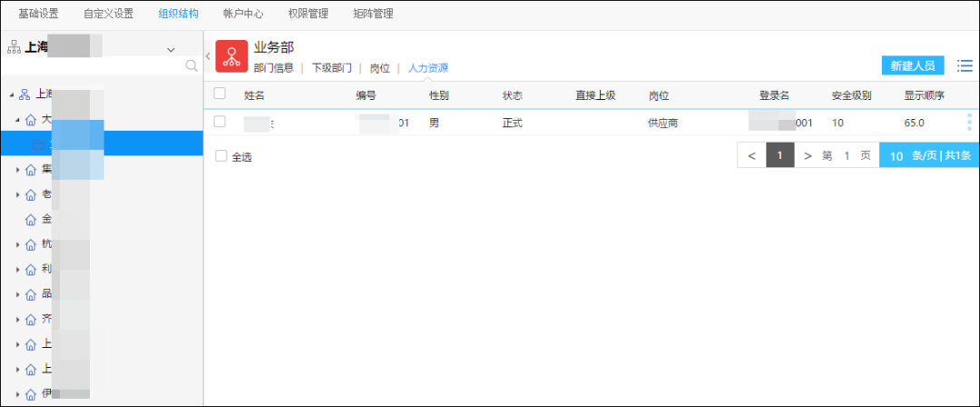The height and width of the screenshot is (407, 980).
Task: Click the house icon of the 伊 node
Action: (x=31, y=395)
